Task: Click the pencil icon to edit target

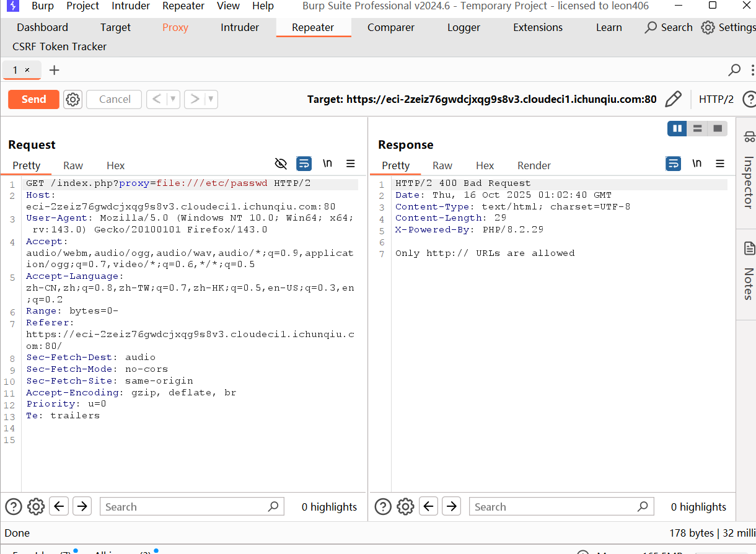Action: [673, 99]
